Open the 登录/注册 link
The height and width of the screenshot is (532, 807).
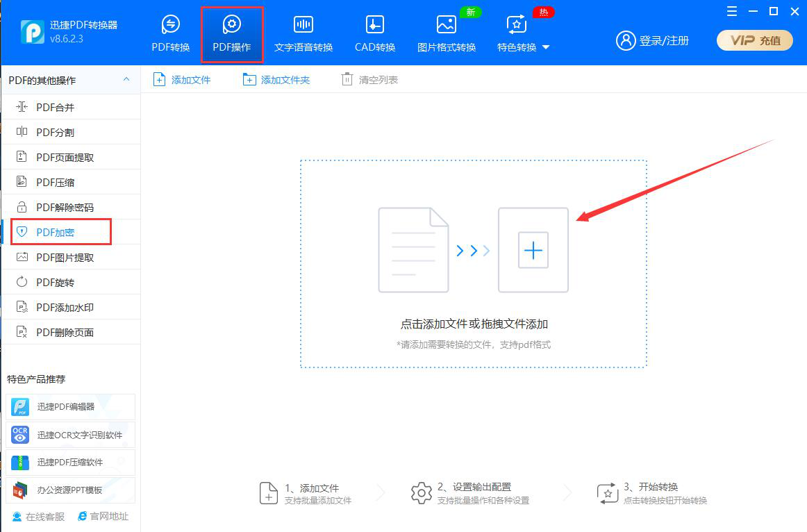(x=664, y=41)
